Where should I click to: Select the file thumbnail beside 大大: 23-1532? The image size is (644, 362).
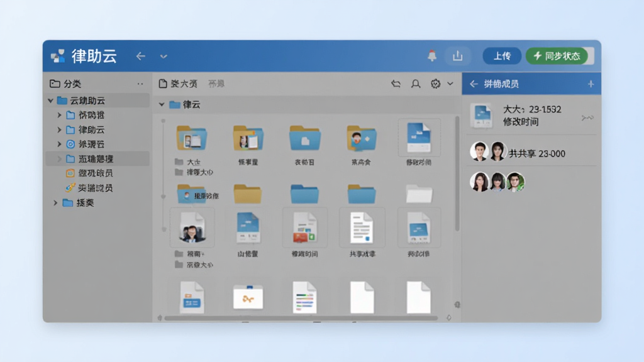[x=481, y=116]
